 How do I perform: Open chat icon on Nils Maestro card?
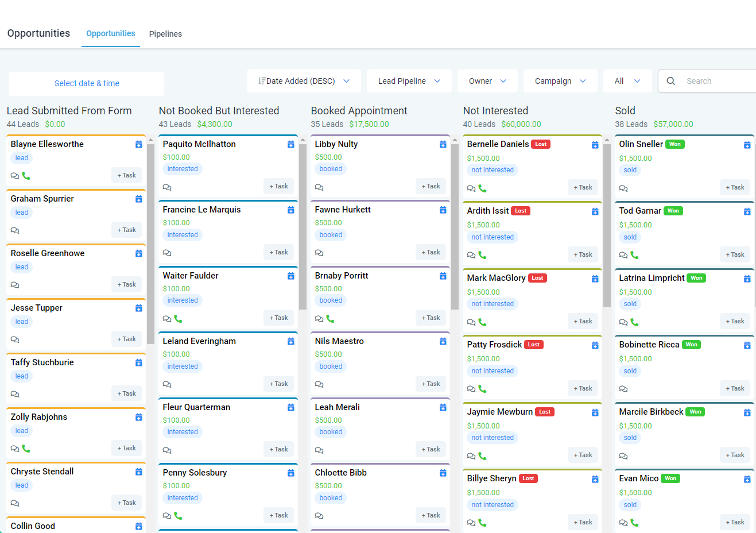[319, 384]
